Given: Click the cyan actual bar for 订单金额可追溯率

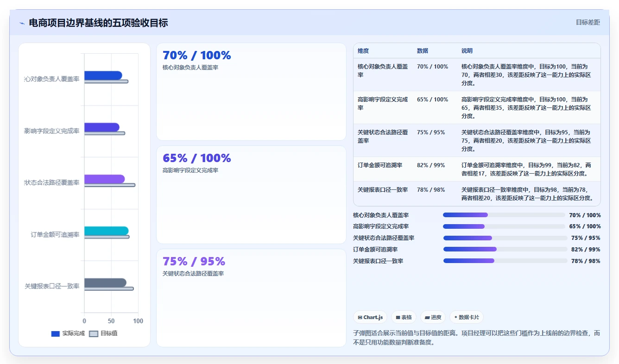Looking at the screenshot, I should tap(106, 231).
